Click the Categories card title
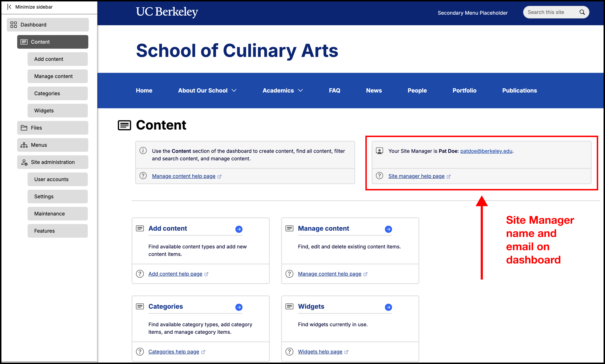 166,306
